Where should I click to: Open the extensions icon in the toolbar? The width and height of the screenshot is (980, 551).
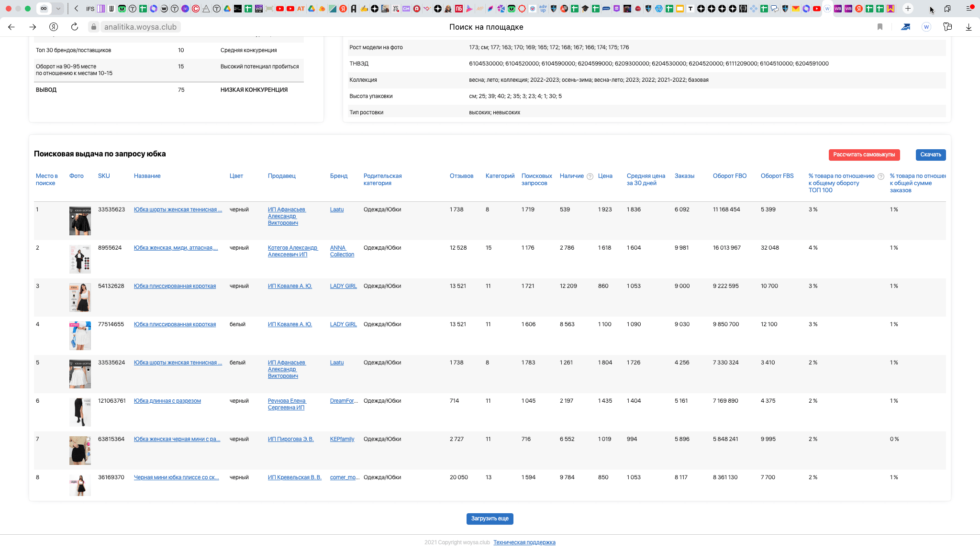(x=947, y=27)
